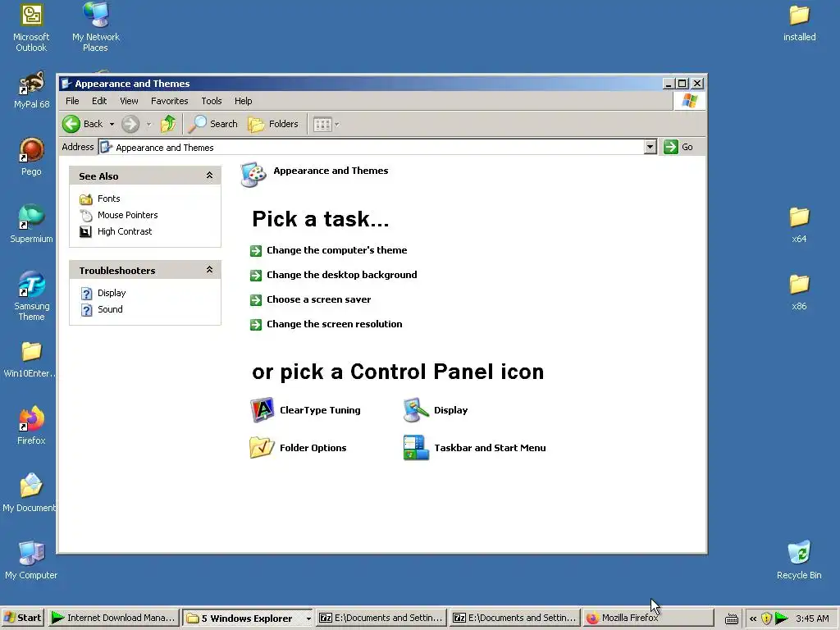
Task: Toggle the Folders pane button
Action: coord(273,124)
